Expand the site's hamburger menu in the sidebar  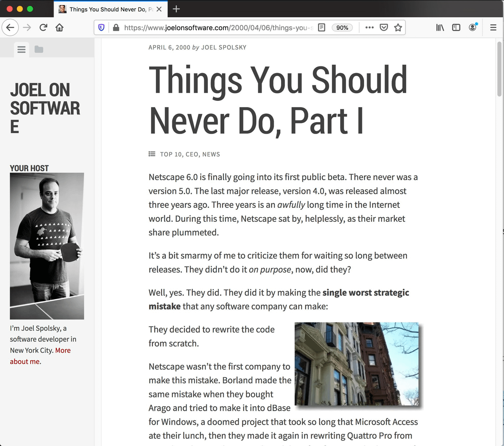click(21, 50)
